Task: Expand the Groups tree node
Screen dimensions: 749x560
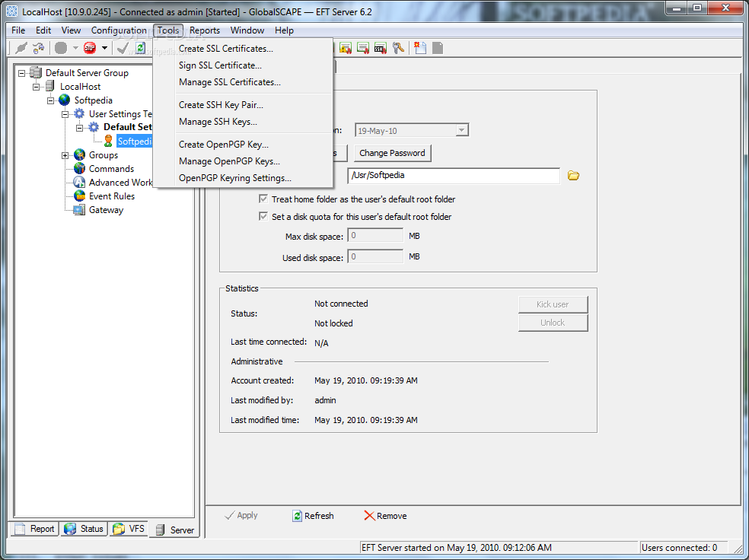Action: [65, 155]
